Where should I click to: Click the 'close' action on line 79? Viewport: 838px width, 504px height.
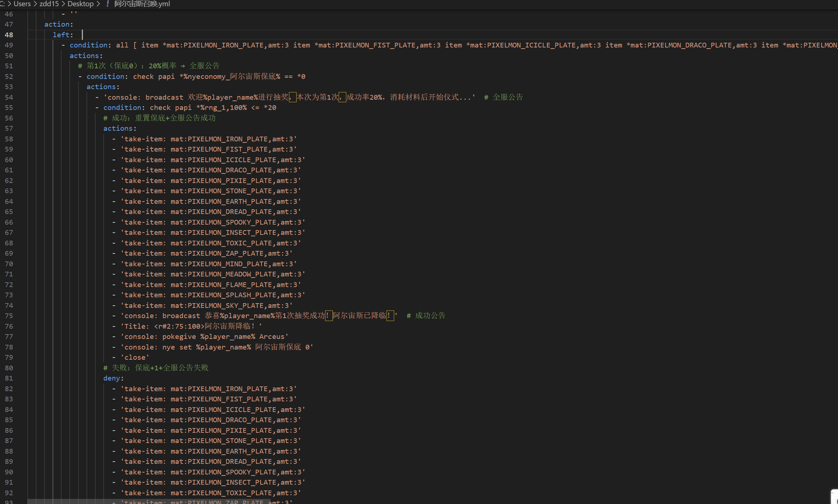tap(135, 357)
